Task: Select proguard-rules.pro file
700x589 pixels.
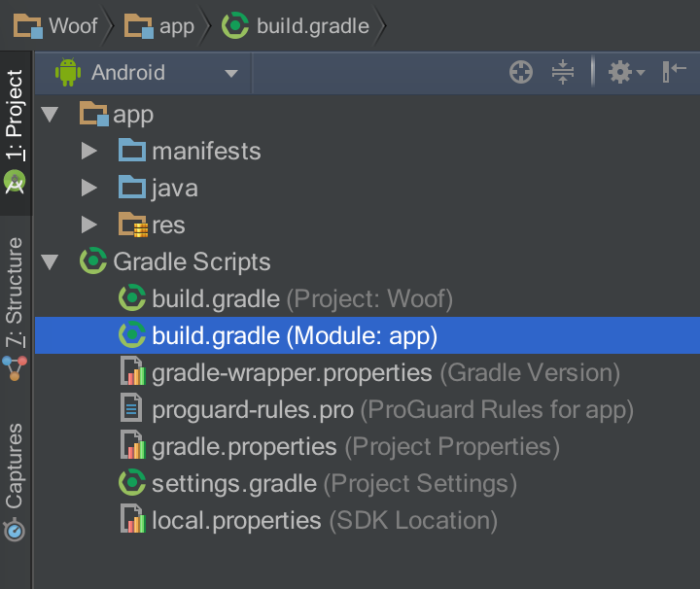Action: 367,409
